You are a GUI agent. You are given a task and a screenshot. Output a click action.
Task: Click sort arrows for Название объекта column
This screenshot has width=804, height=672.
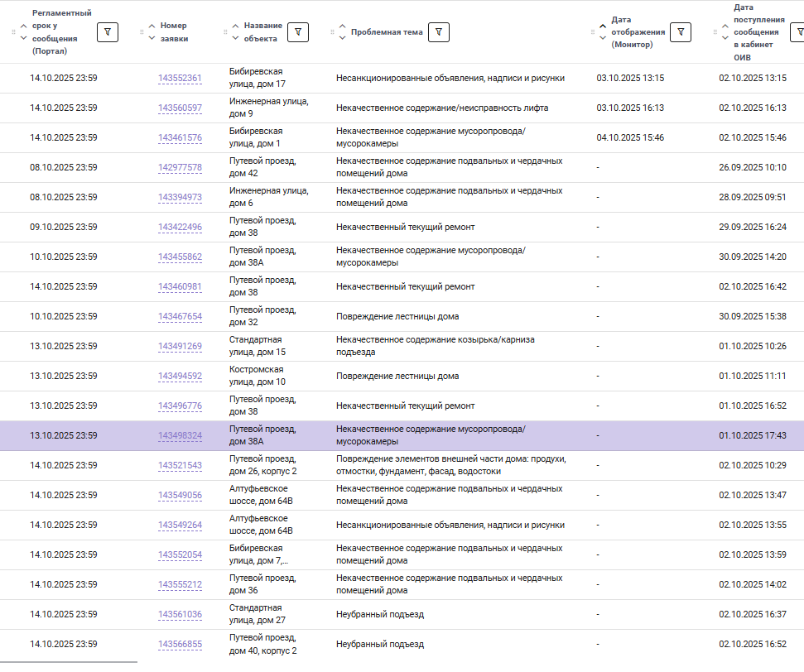tap(236, 32)
